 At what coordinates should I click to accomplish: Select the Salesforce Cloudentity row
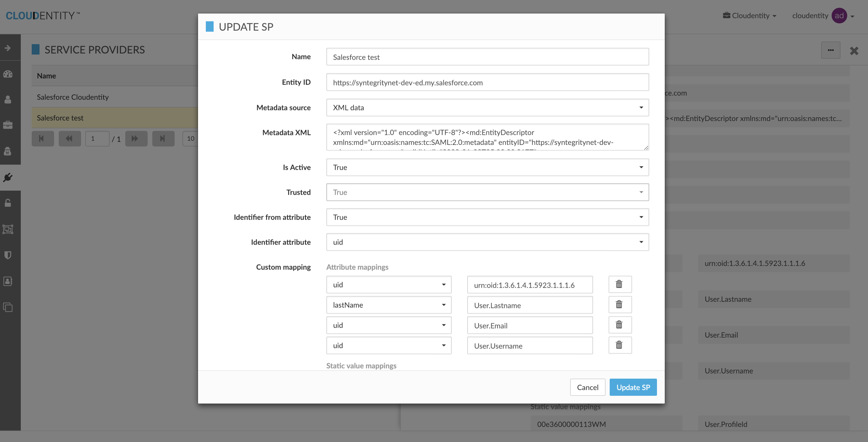(x=115, y=97)
